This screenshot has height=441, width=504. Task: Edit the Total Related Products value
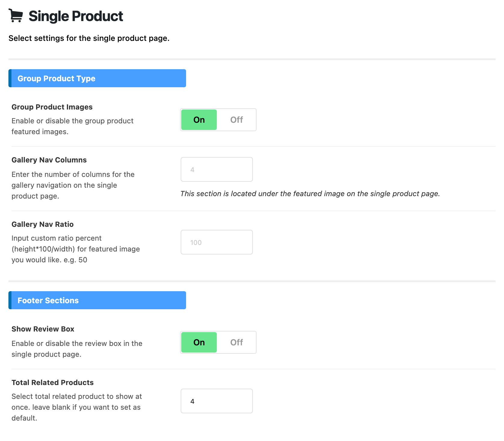(x=217, y=401)
